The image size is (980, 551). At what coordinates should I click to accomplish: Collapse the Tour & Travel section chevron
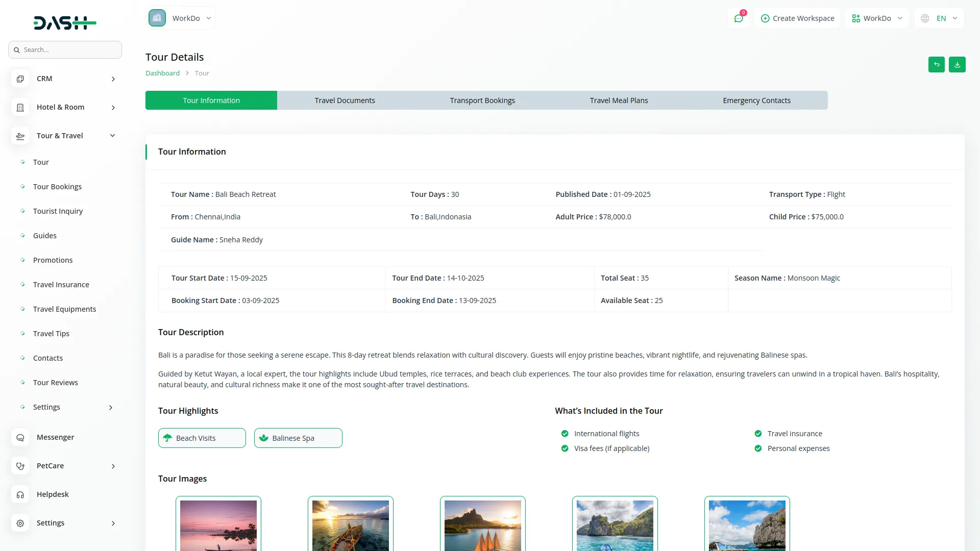point(112,135)
